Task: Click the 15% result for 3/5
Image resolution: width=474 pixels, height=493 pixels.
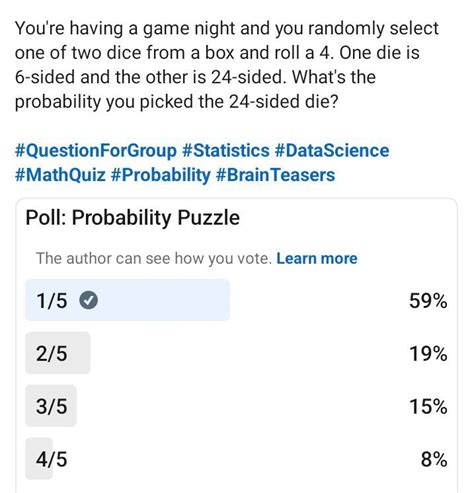Action: point(428,406)
